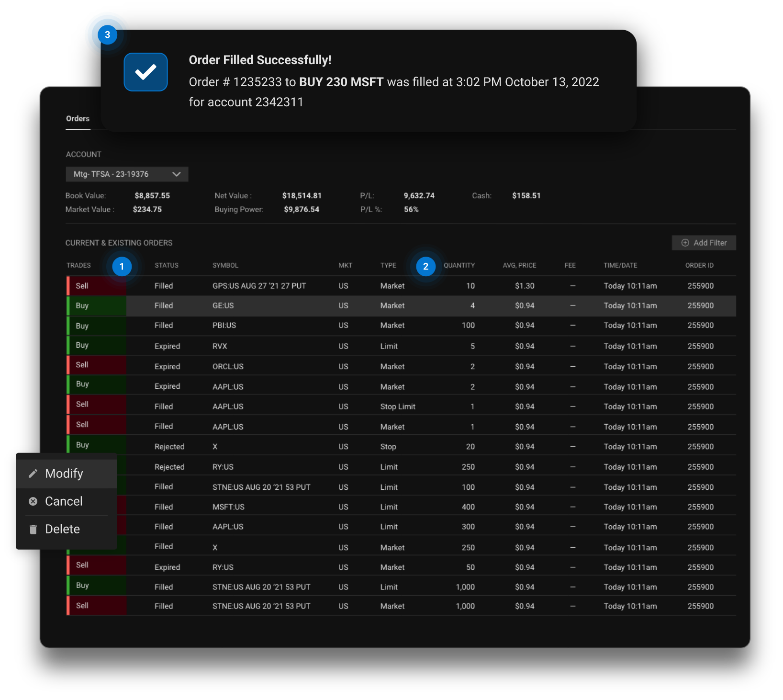The height and width of the screenshot is (700, 783).
Task: Click the pencil icon beside Modify
Action: click(x=33, y=474)
